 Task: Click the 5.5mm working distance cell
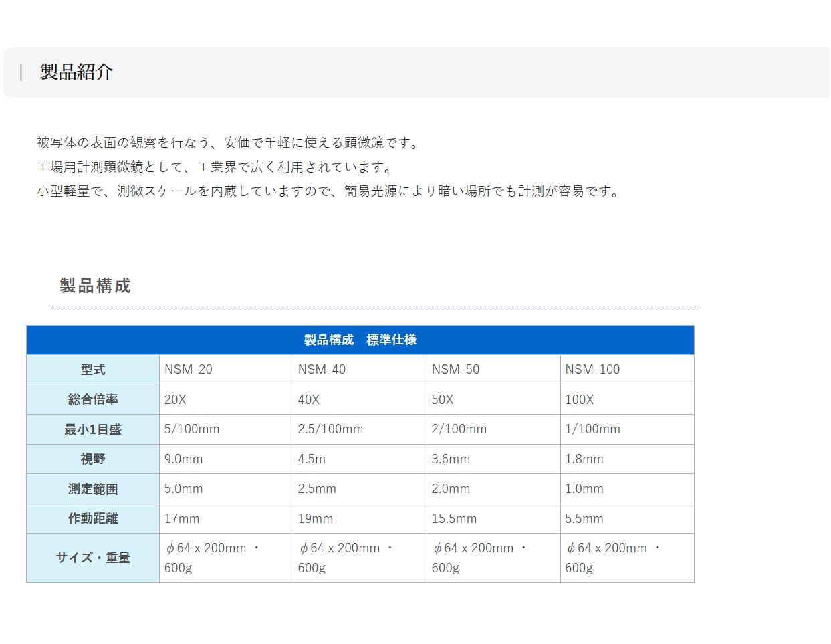click(x=627, y=519)
